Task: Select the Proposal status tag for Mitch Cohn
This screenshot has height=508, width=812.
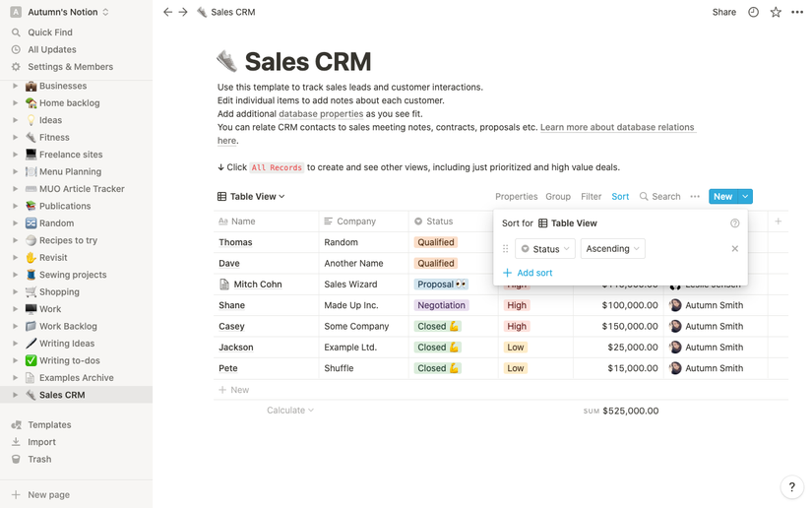Action: click(441, 285)
